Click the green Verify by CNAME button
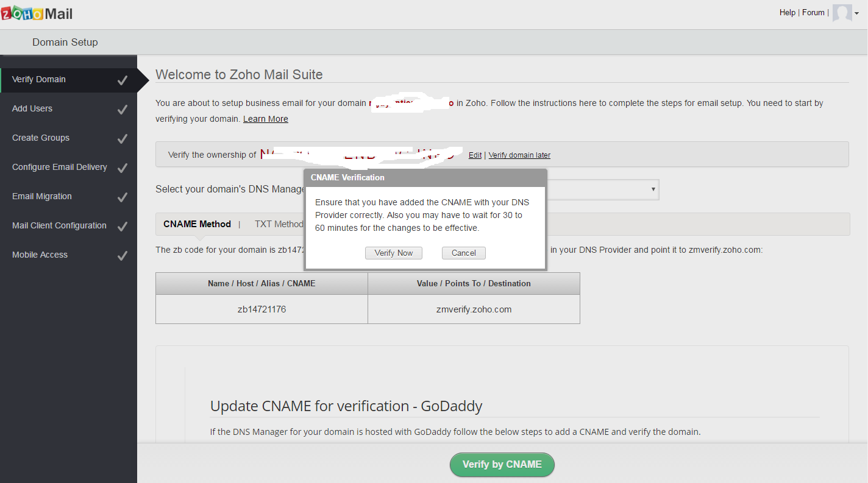Screen dimensions: 868x483 [x=502, y=465]
